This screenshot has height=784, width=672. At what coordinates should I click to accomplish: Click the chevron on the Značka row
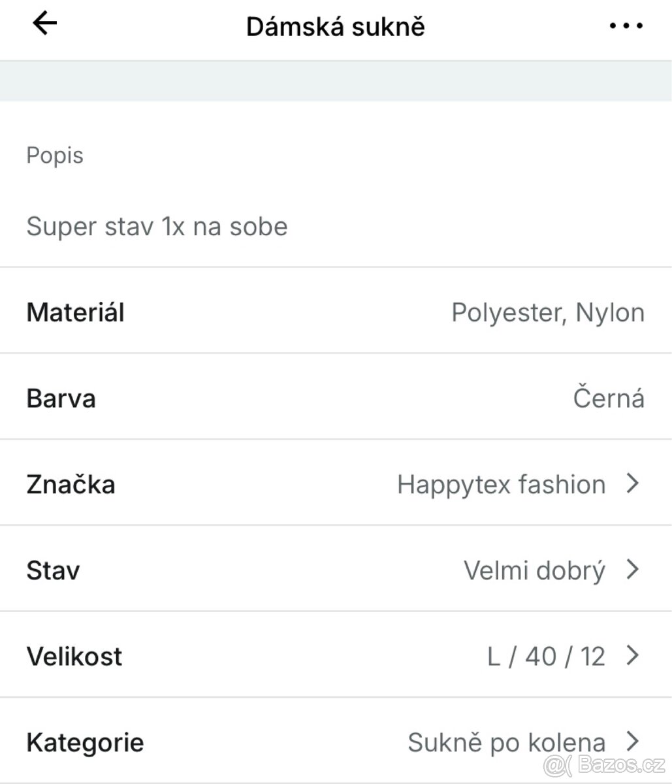632,483
